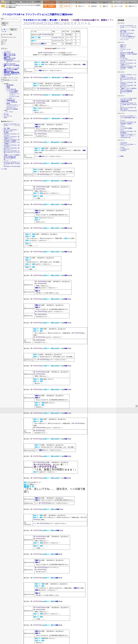Focus the タグ検索 input field
The height and width of the screenshot is (644, 138).
tap(11, 27)
